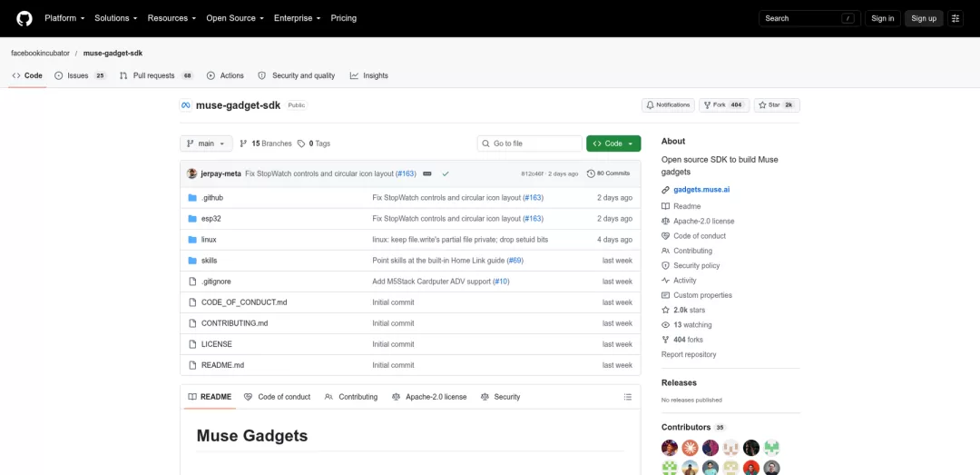The height and width of the screenshot is (475, 980).
Task: Open the LICENSE file
Action: pos(217,344)
